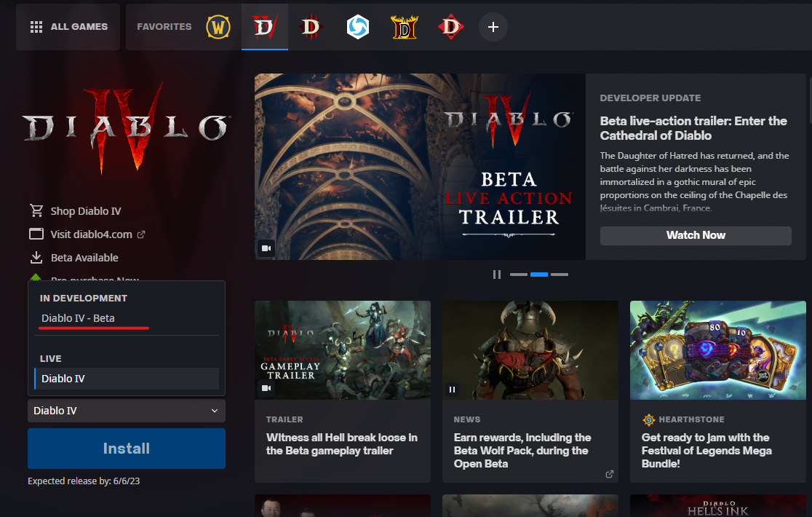Click the page scrollbar on right edge
This screenshot has width=812, height=517.
click(810, 101)
